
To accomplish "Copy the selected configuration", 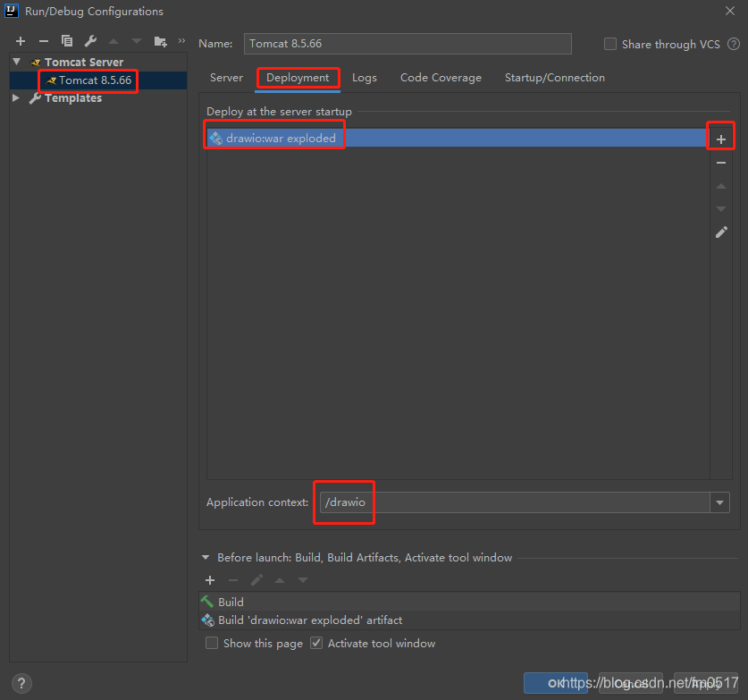I will click(x=67, y=41).
